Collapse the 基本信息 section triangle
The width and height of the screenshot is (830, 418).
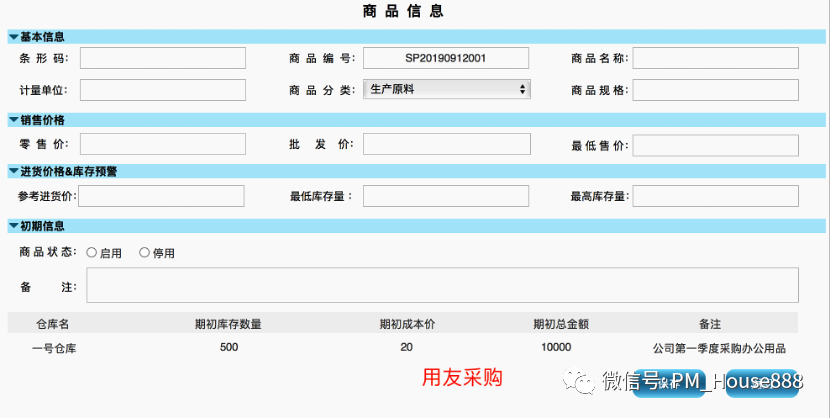click(x=13, y=37)
